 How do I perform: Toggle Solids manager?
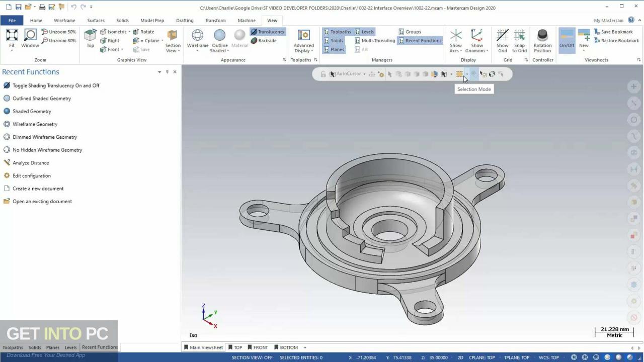[x=333, y=41]
